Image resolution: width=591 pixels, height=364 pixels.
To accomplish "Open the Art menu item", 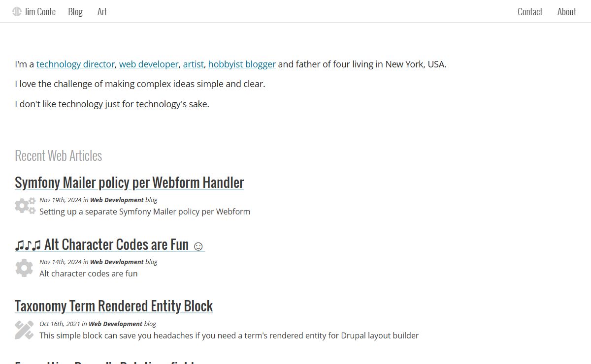I will (x=102, y=11).
